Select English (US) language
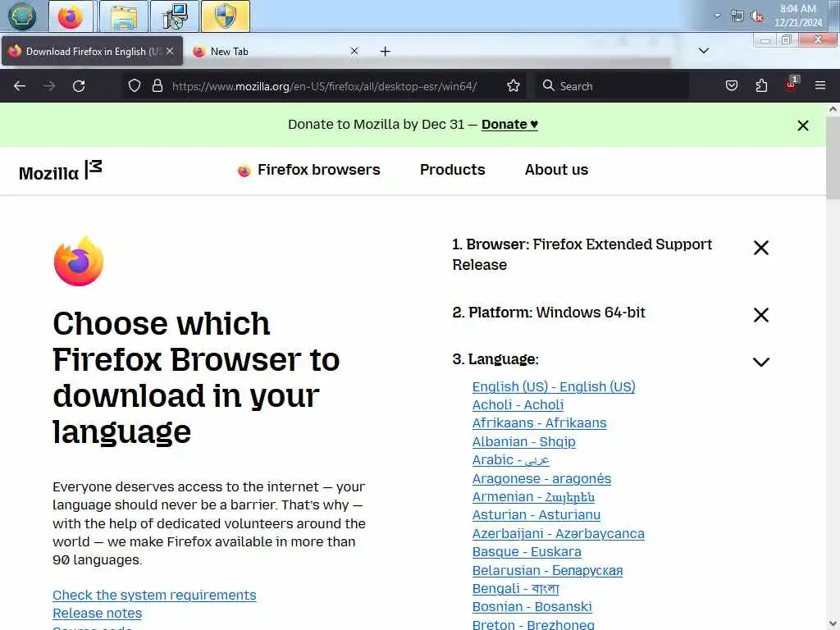The image size is (840, 630). coord(554,387)
